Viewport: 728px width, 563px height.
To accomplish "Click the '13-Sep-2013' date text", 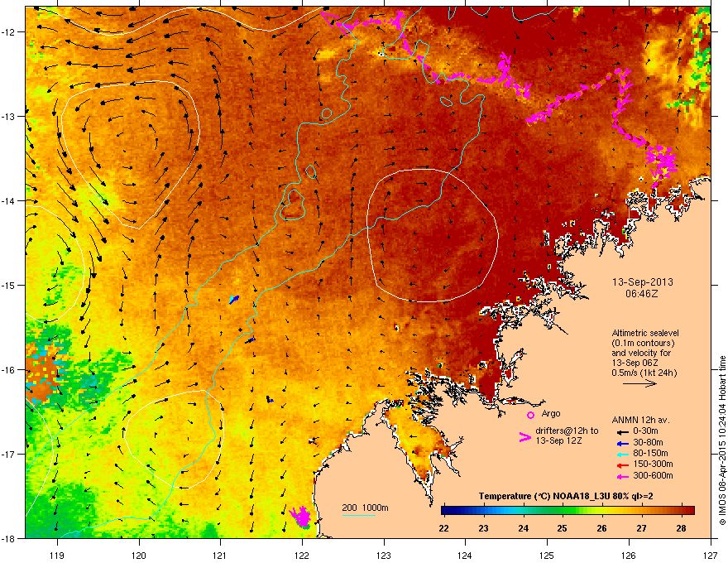I will (642, 282).
